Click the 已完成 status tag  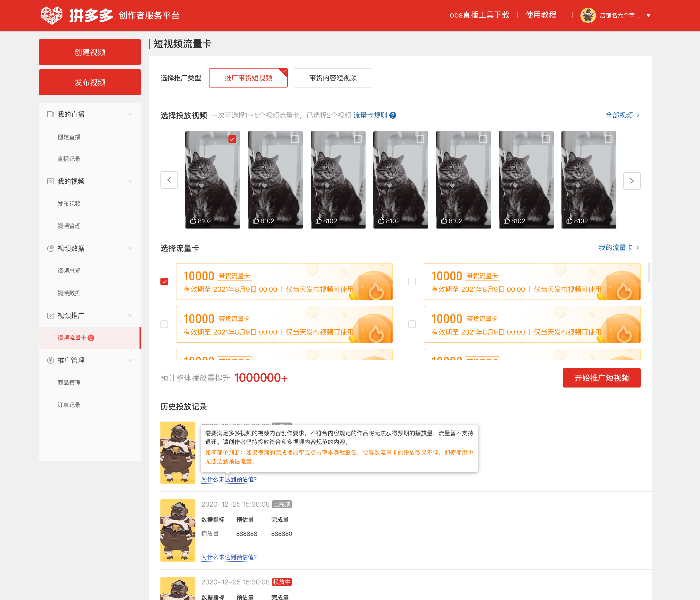(282, 504)
